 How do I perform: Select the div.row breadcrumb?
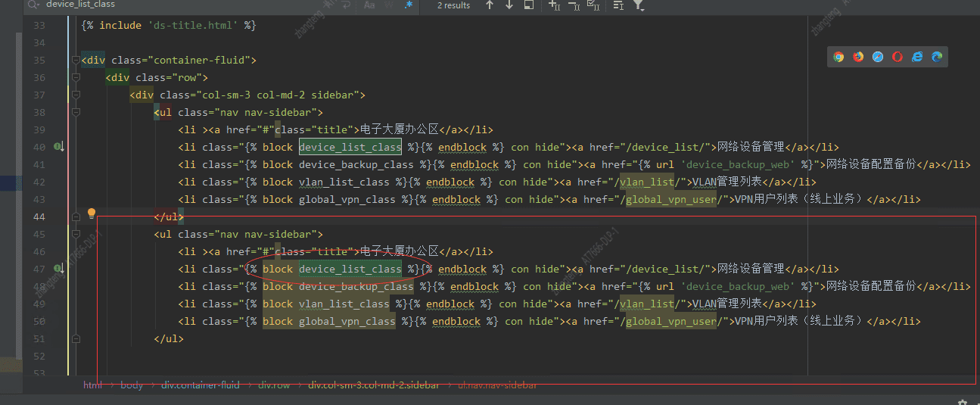(x=274, y=385)
